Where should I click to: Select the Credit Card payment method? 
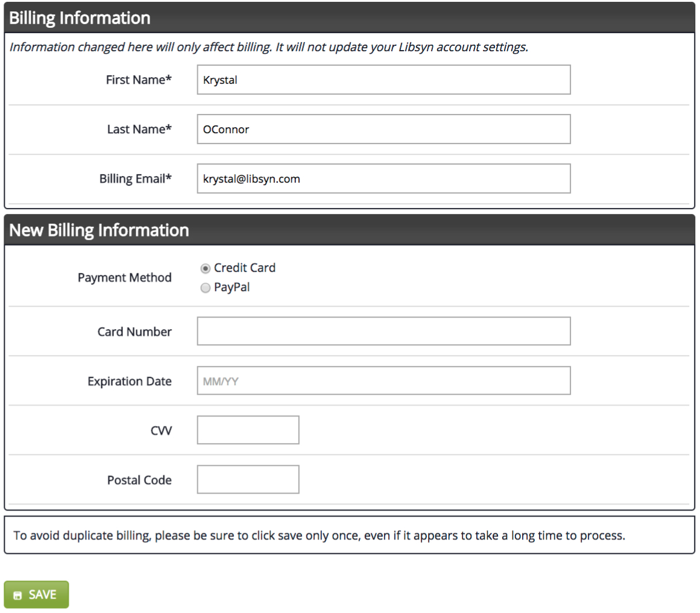205,268
